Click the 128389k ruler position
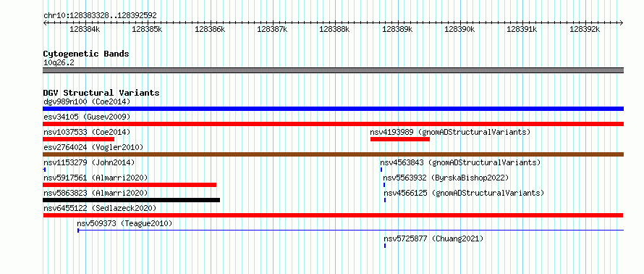644x274 pixels. (397, 29)
